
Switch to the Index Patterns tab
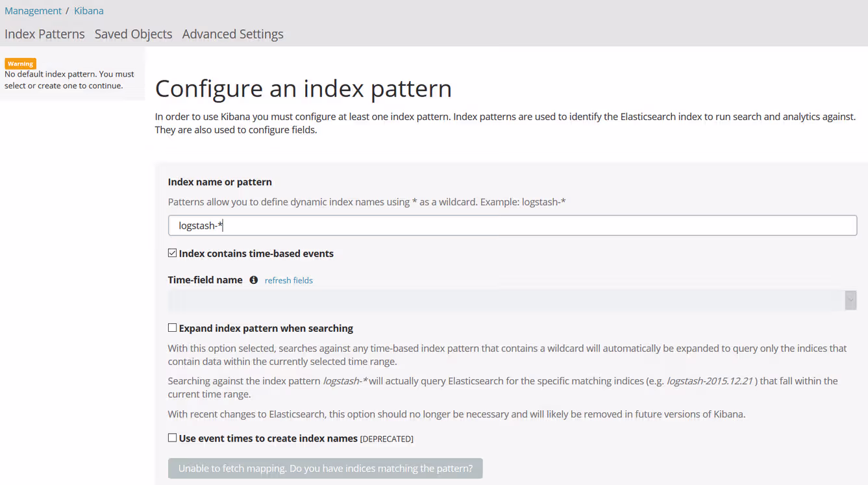click(45, 34)
